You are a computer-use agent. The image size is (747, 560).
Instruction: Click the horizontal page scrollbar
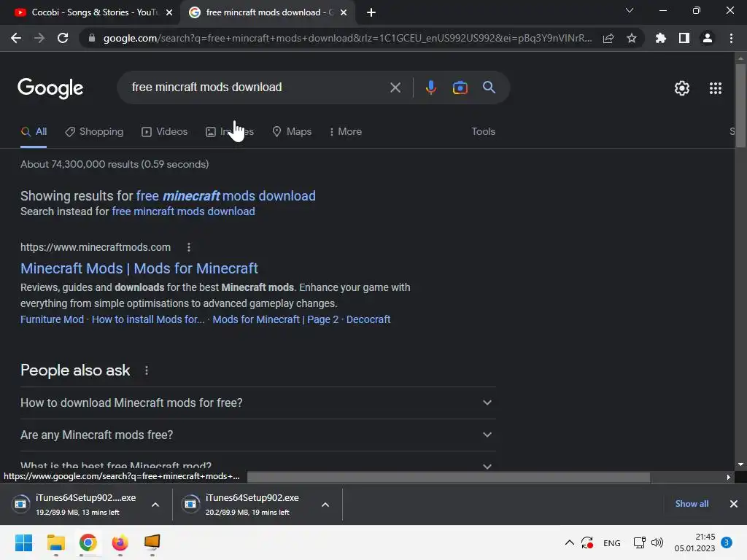click(x=449, y=477)
